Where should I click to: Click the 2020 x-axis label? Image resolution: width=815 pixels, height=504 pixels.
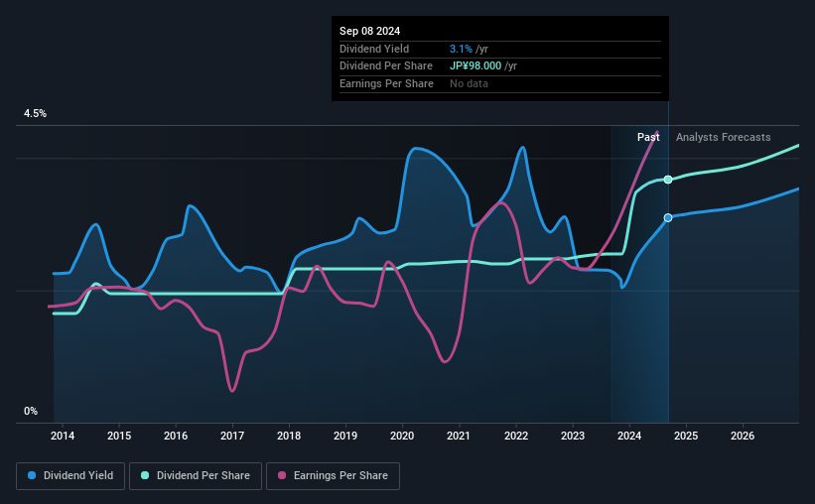402,436
